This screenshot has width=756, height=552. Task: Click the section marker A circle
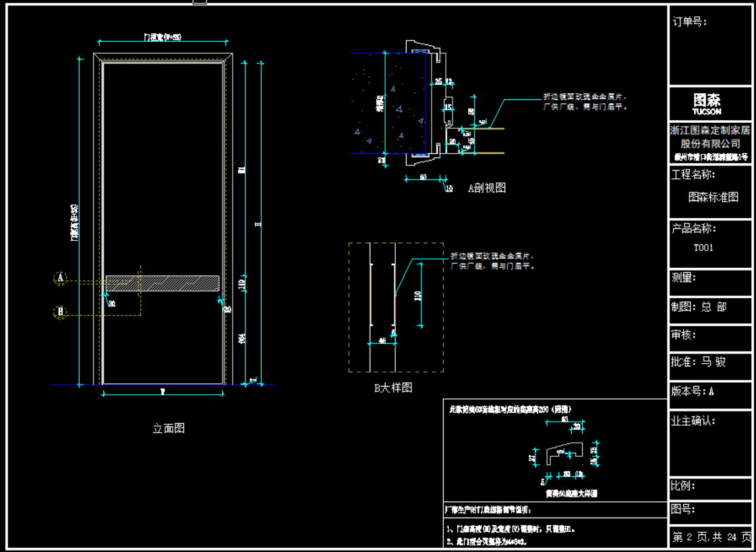[60, 277]
